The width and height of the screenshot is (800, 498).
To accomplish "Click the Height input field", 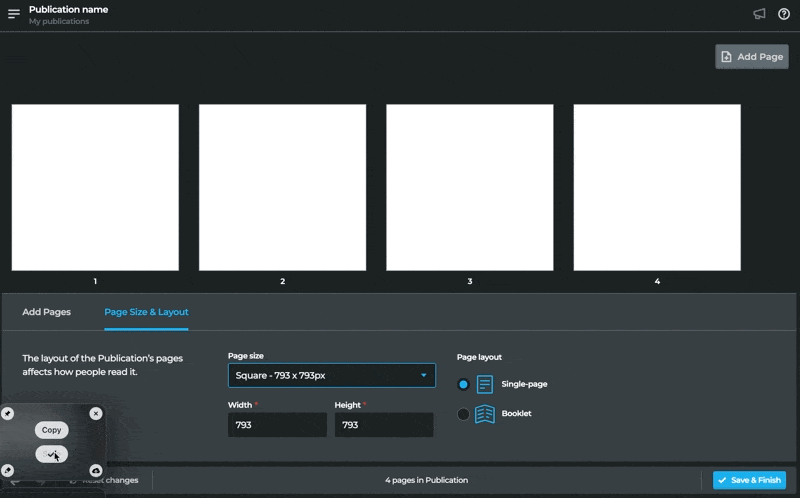I will 384,425.
